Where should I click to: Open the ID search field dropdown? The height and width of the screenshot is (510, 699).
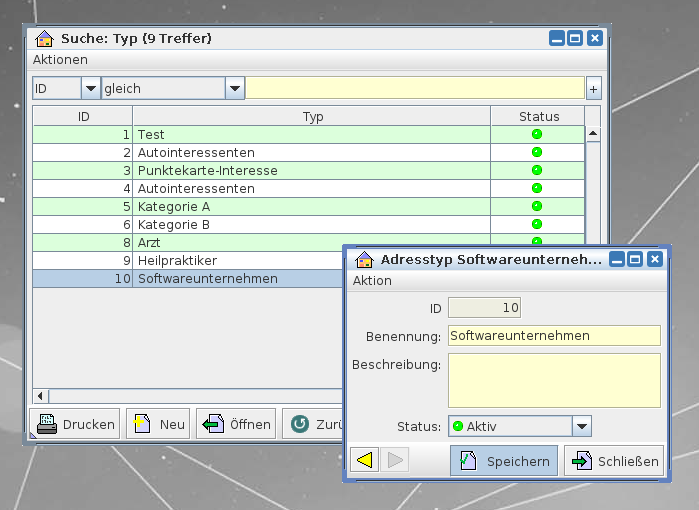click(x=90, y=89)
